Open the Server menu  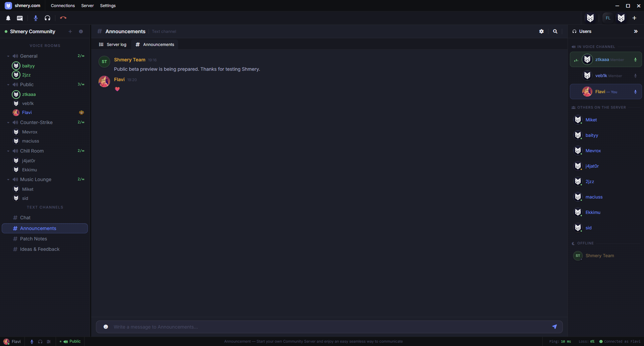click(87, 6)
